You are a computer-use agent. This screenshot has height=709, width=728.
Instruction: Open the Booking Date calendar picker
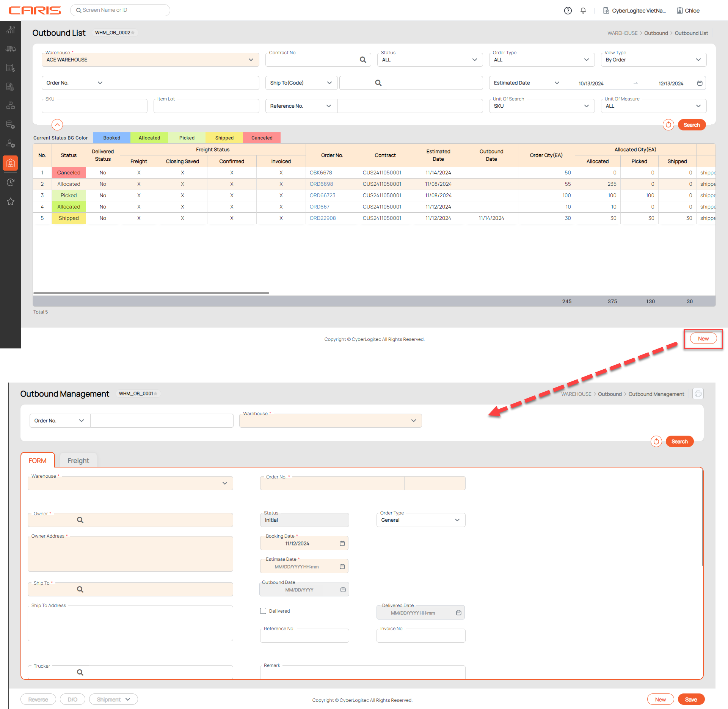(342, 543)
